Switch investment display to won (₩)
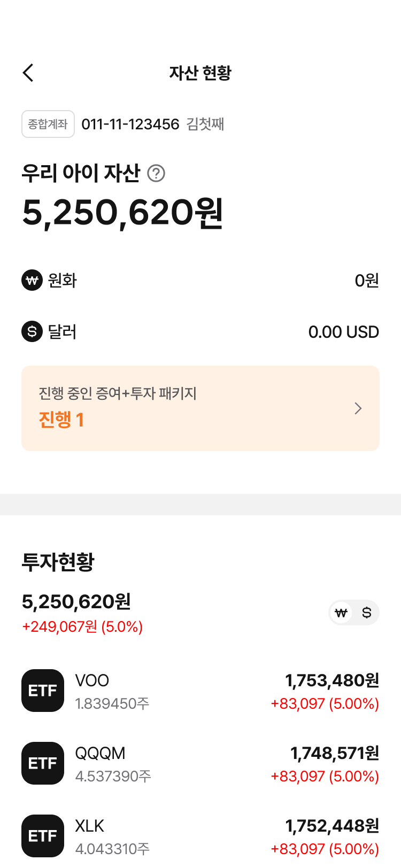This screenshot has height=868, width=401. [x=341, y=613]
